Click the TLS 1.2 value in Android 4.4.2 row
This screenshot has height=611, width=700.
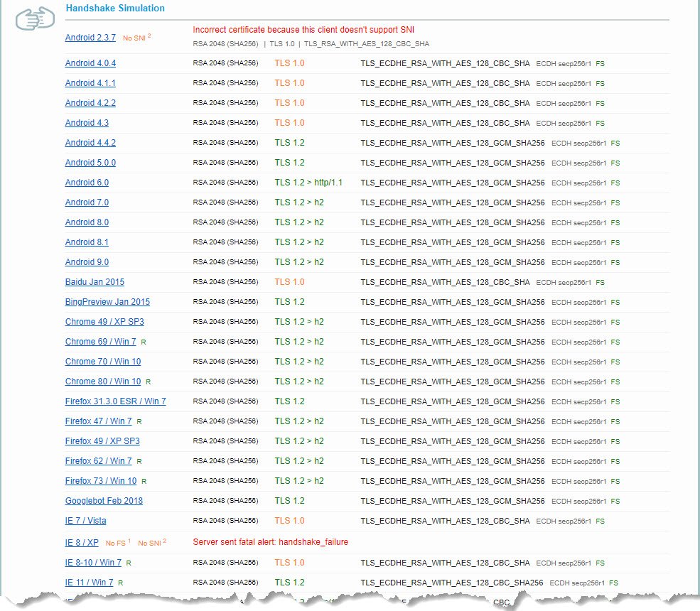coord(289,142)
